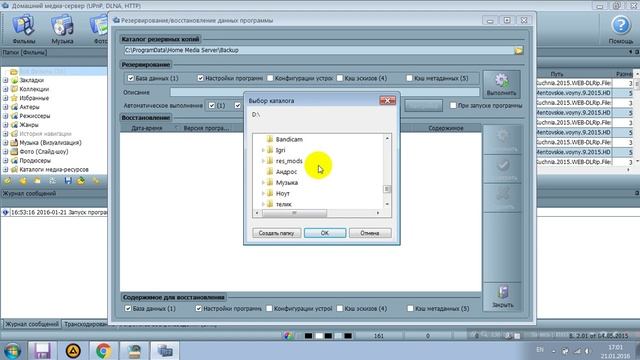Browse for backup folder using yellow folder icon
The image size is (640, 360).
click(518, 51)
